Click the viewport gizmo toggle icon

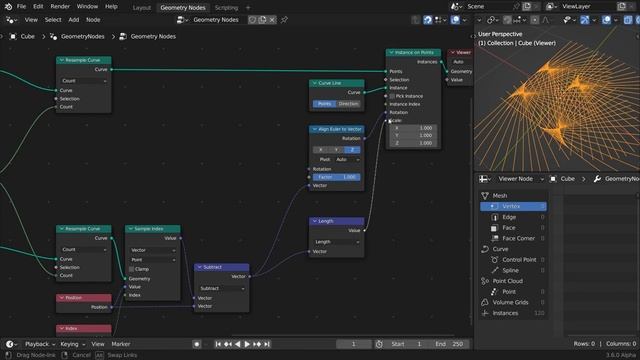[584, 20]
